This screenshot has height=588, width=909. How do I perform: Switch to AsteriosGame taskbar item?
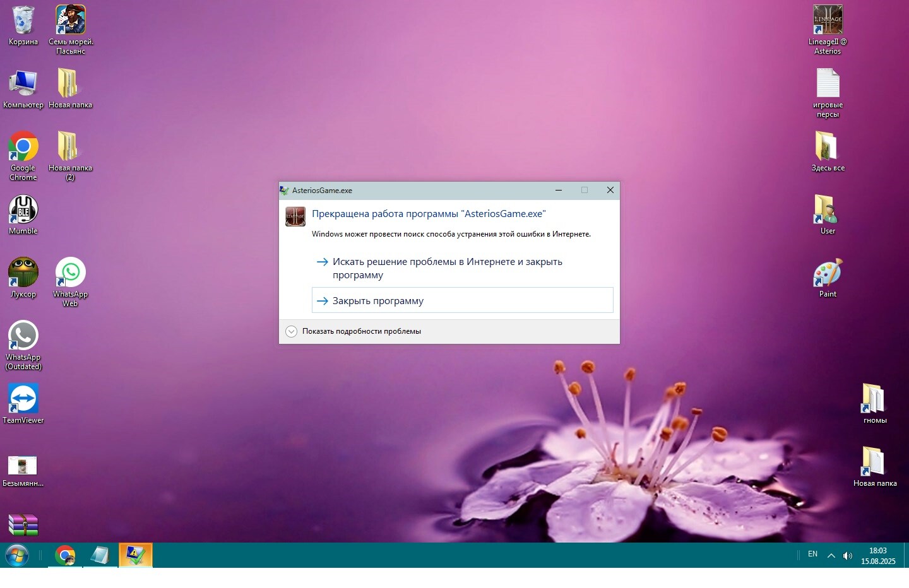[x=135, y=555]
